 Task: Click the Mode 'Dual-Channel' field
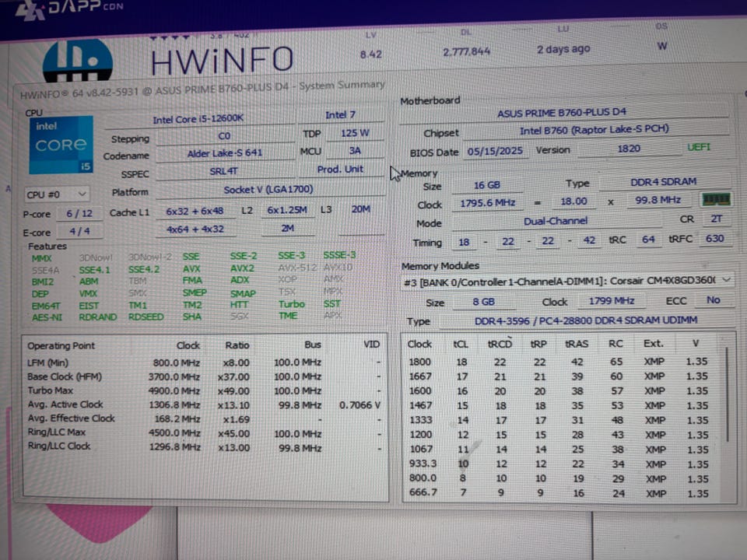[x=556, y=221]
